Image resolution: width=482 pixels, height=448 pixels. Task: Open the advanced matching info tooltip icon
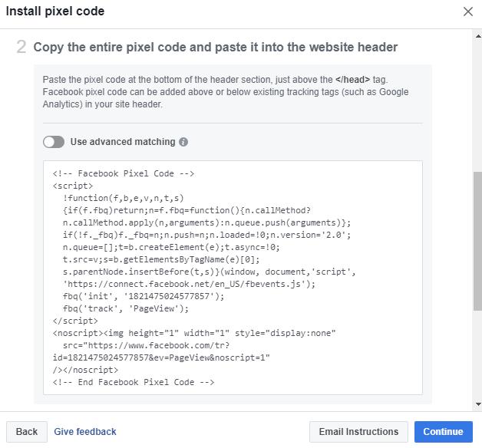[183, 142]
